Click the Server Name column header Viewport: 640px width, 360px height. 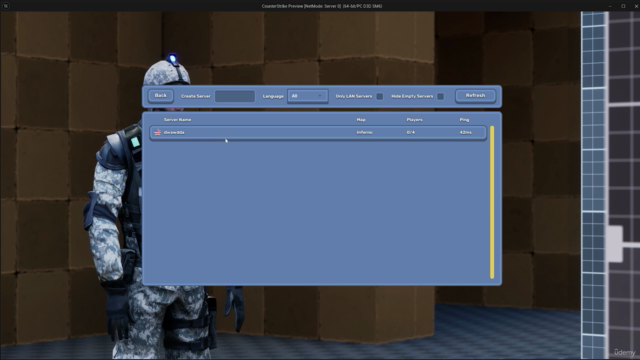[x=177, y=120]
